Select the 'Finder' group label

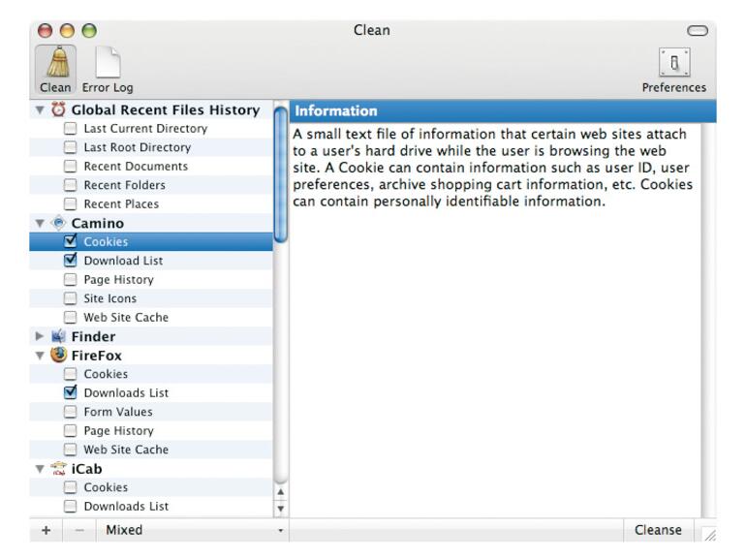click(x=93, y=337)
